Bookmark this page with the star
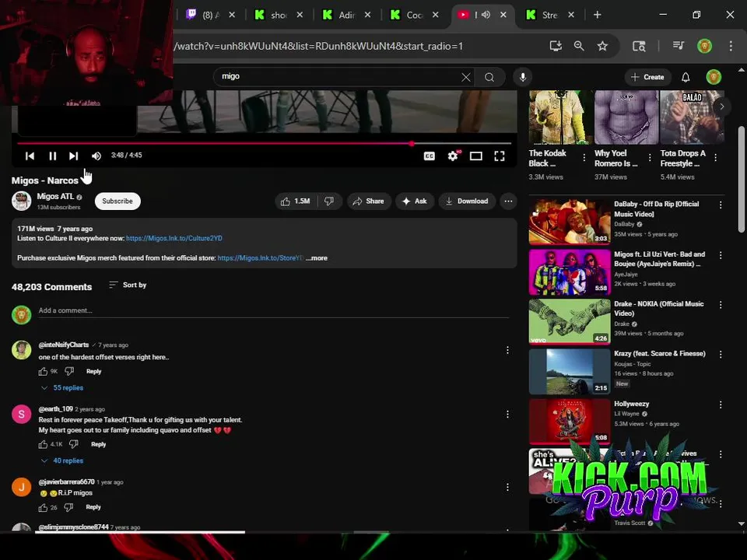 point(602,46)
